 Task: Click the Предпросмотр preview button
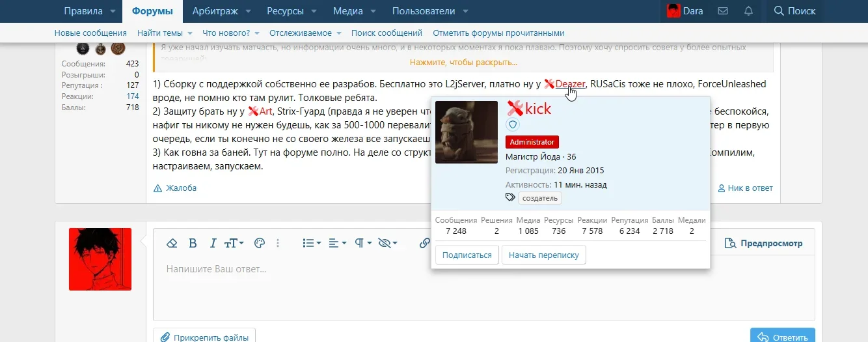click(763, 243)
